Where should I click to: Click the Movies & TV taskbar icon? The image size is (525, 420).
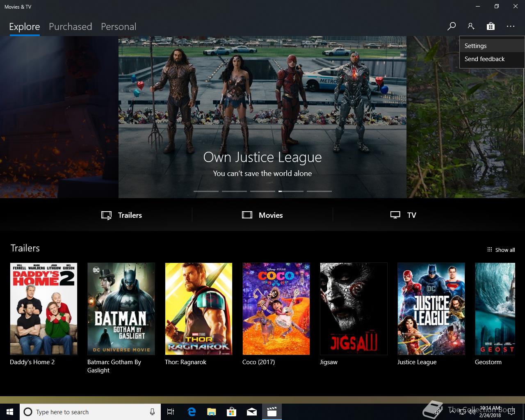[x=272, y=412]
